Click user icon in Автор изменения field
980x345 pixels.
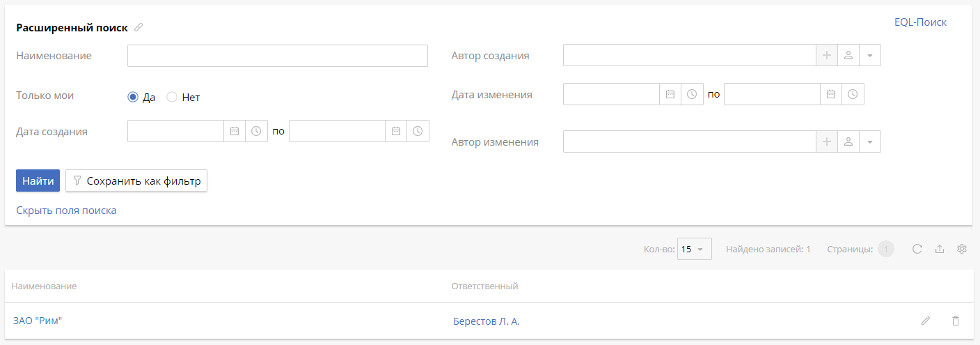pos(848,141)
